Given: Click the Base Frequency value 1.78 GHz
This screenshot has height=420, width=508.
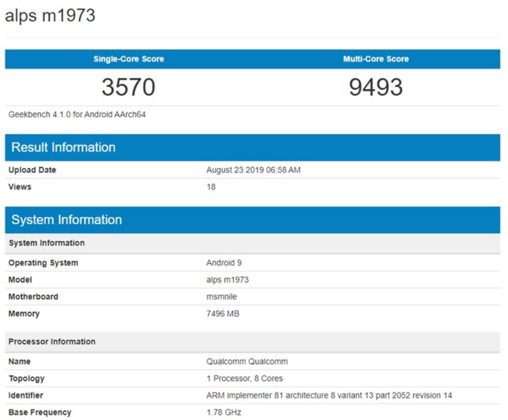Looking at the screenshot, I should (224, 412).
